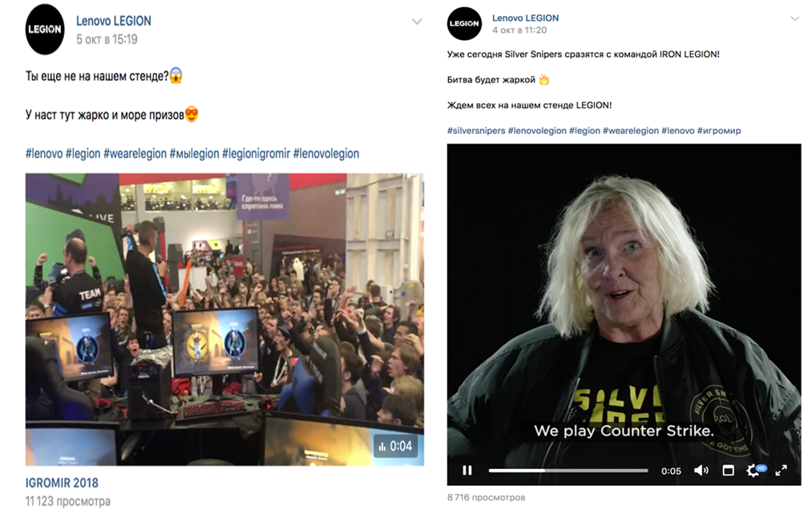Open the IGROMIR 2018 video title
Viewport: 812px width, 510px height.
(62, 483)
